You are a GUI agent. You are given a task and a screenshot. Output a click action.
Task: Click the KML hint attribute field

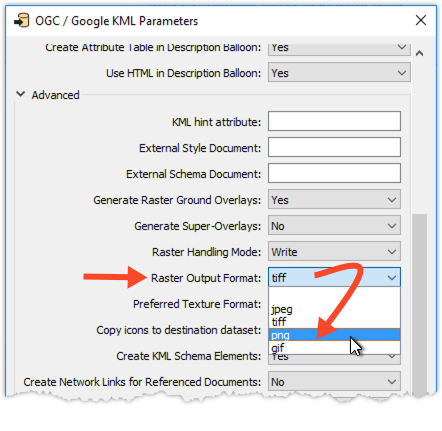point(334,121)
